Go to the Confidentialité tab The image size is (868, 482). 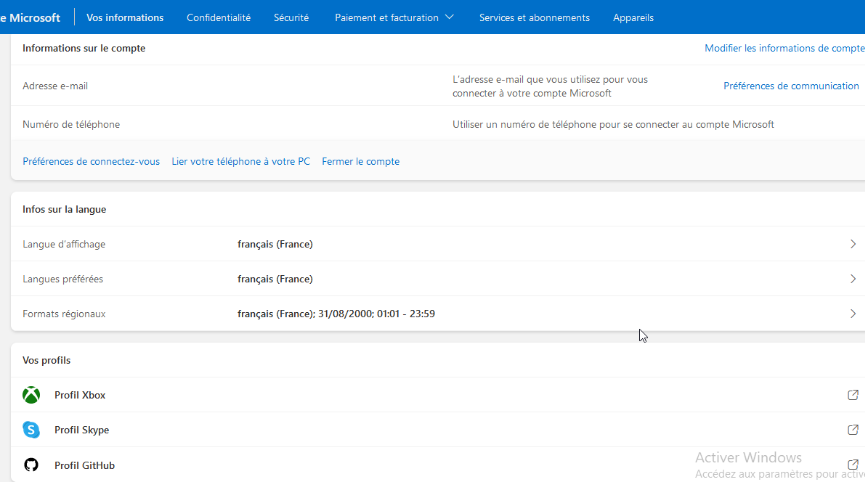pos(219,17)
